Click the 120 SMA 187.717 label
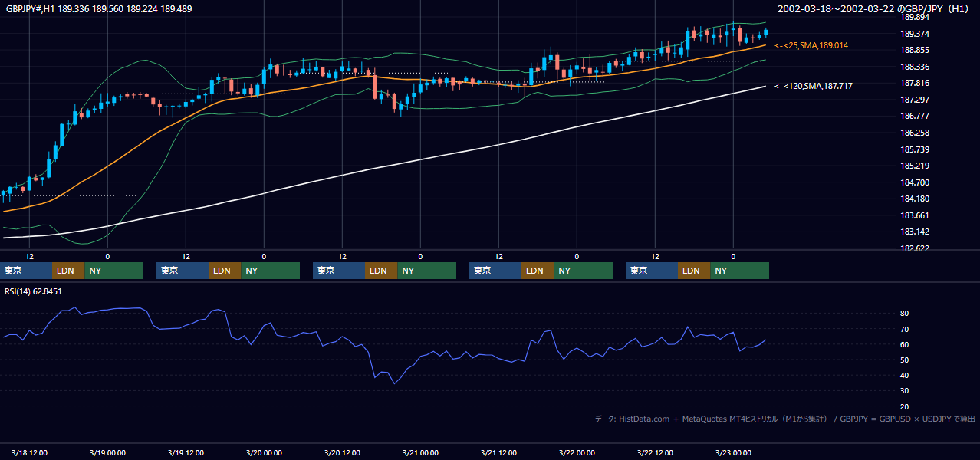The width and height of the screenshot is (980, 460). (813, 86)
